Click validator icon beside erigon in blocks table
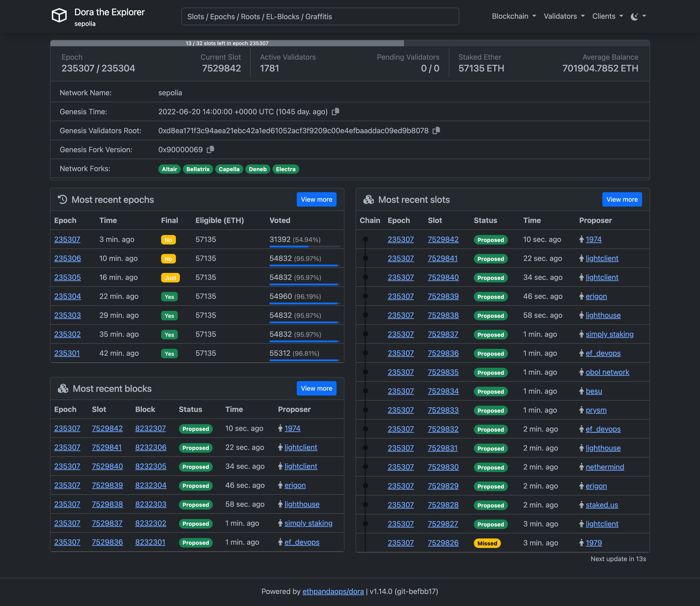 point(280,485)
